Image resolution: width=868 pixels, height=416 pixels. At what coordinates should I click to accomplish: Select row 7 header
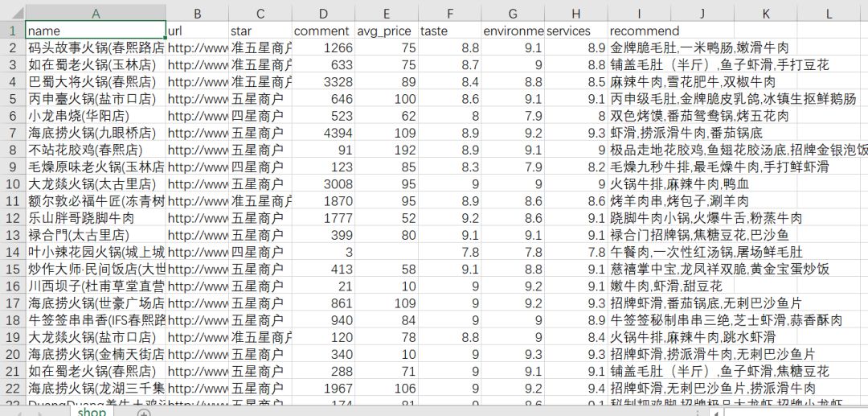tap(13, 133)
